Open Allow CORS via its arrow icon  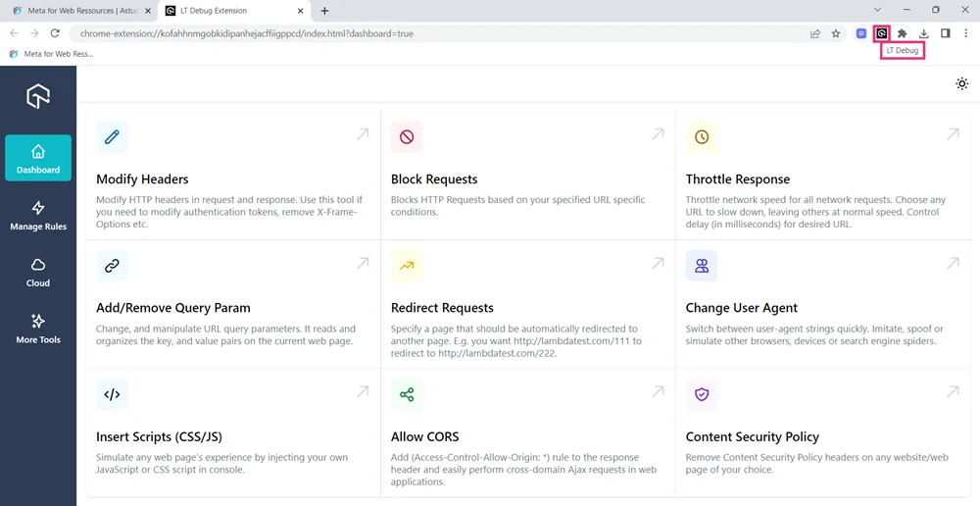click(658, 391)
